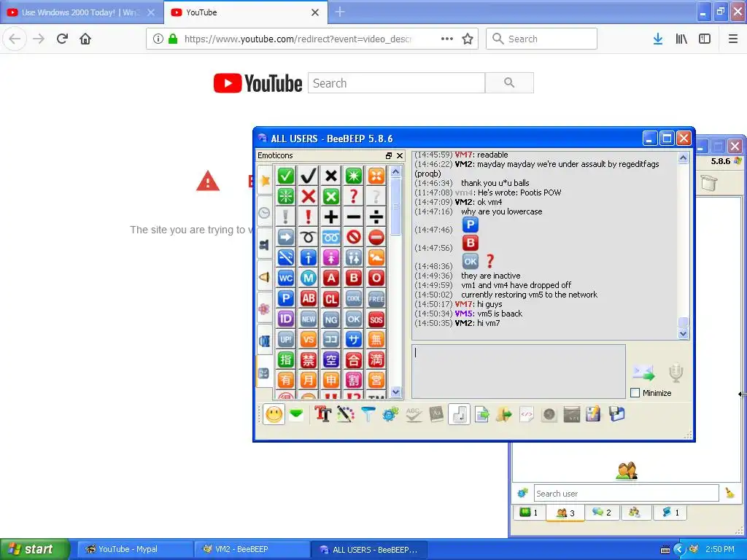Screen dimensions: 747x560
Task: Click the send folder icon
Action: point(504,414)
